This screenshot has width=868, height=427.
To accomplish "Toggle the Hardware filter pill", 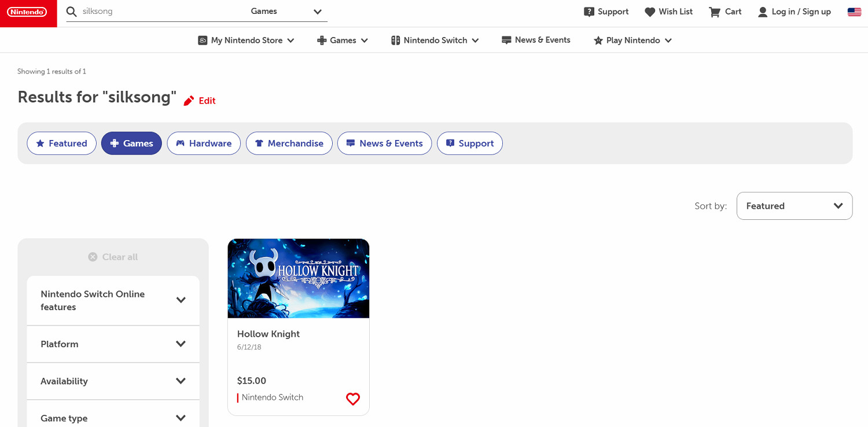I will [x=204, y=143].
